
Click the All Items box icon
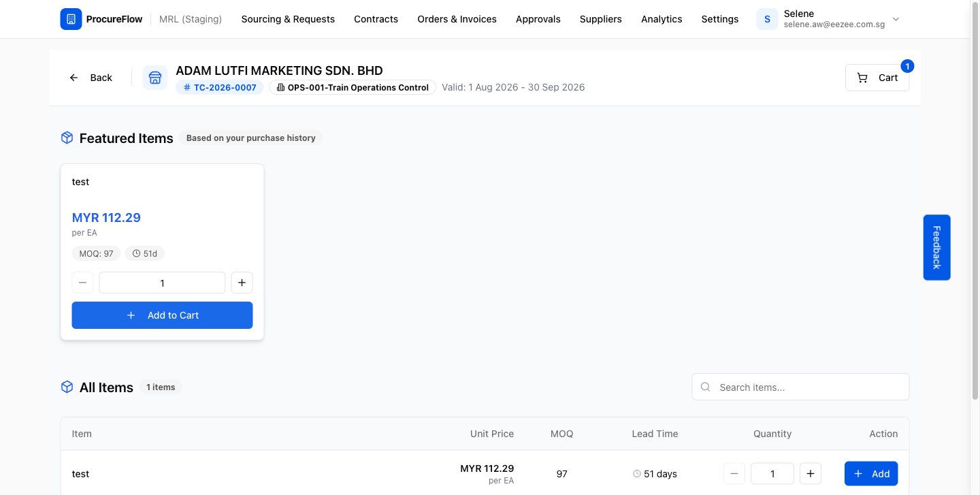(67, 387)
